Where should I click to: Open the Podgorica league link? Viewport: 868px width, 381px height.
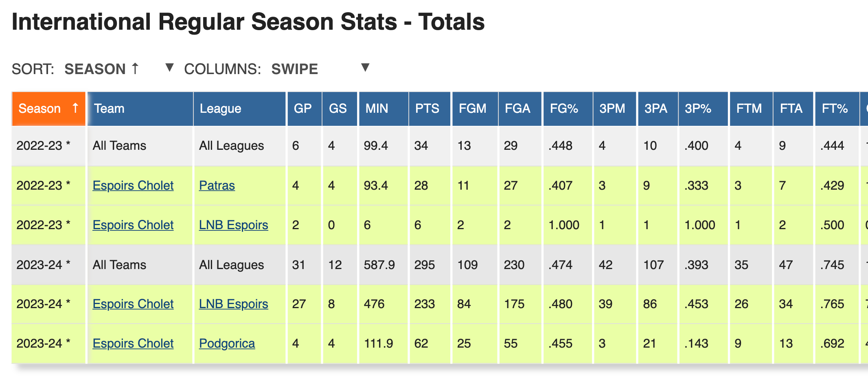click(227, 344)
